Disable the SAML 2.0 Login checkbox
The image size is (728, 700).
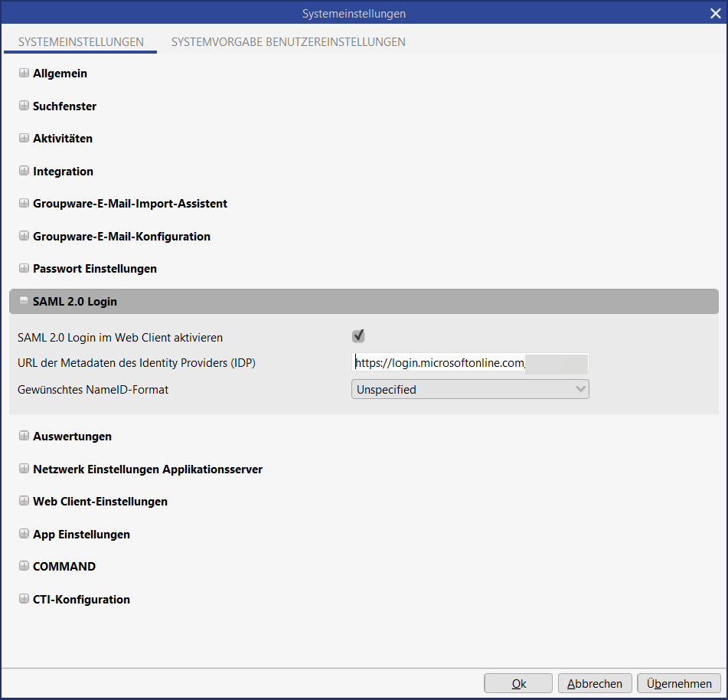357,336
